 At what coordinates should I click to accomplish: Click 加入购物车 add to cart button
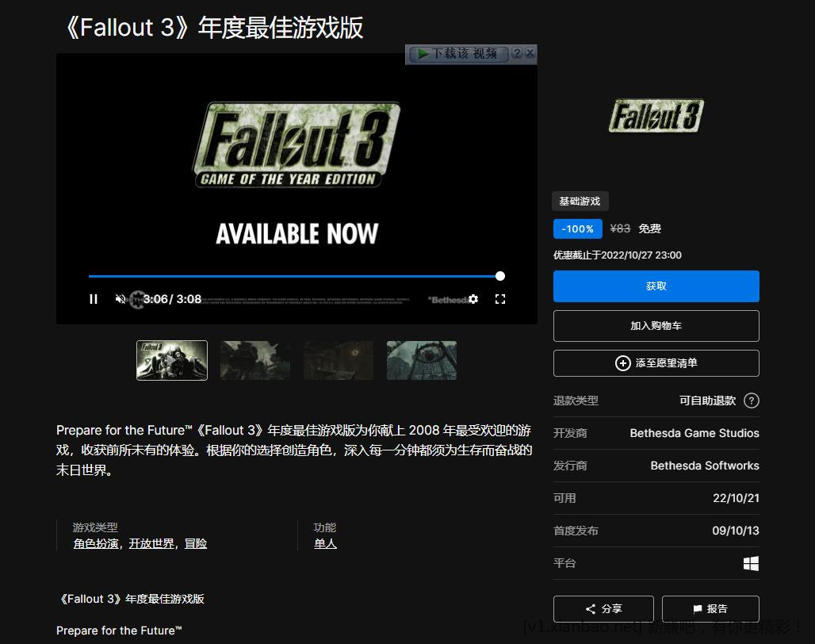click(656, 326)
